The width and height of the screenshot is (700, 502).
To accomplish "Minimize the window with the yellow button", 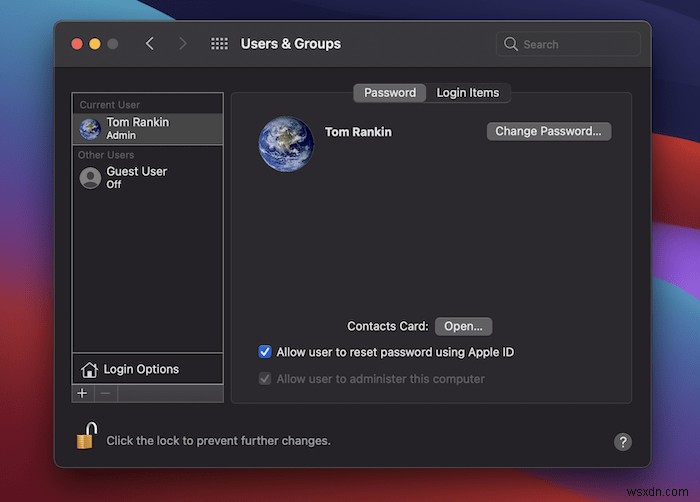I will (95, 44).
